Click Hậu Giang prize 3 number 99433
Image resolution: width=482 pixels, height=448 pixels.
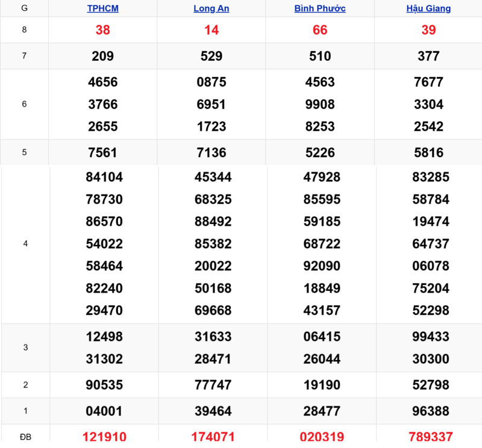pos(431,337)
